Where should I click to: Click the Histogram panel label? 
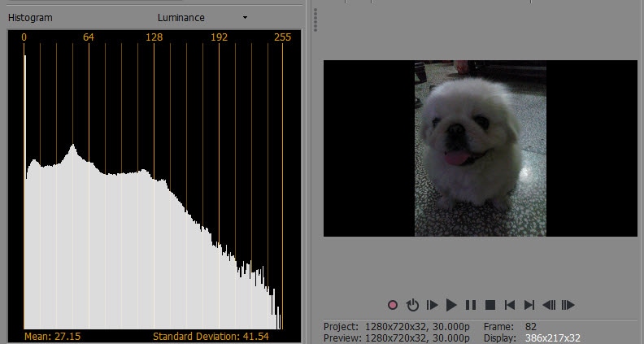tap(30, 18)
